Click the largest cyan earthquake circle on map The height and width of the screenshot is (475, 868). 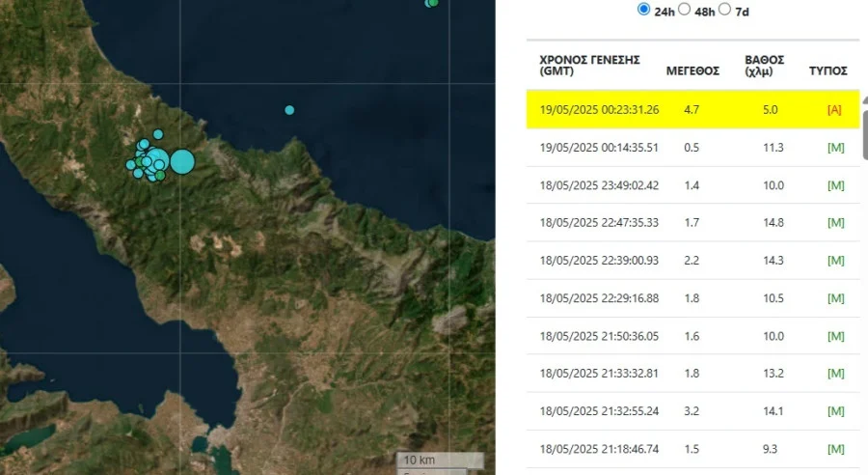pyautogui.click(x=182, y=162)
